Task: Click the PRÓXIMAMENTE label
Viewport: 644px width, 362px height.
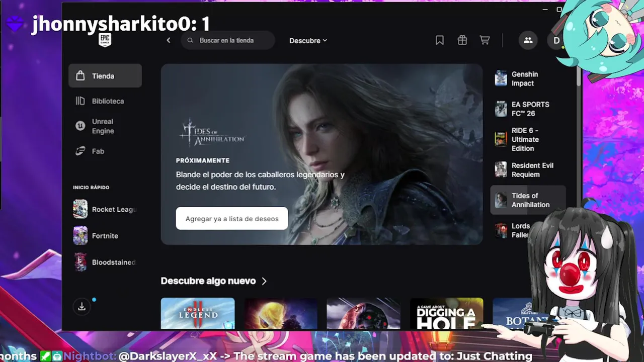Action: [x=203, y=160]
